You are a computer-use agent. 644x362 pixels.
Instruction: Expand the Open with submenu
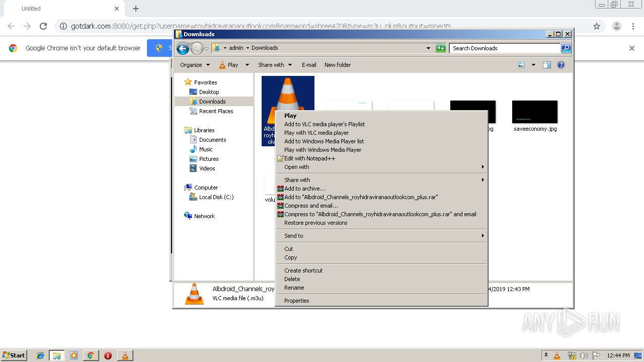point(381,167)
